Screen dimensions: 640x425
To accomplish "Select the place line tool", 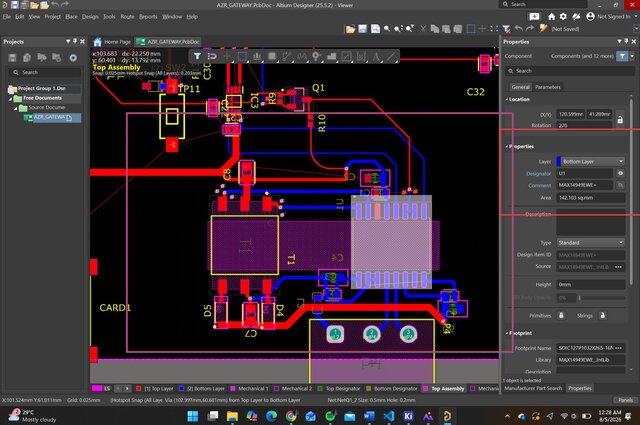I will coord(391,56).
